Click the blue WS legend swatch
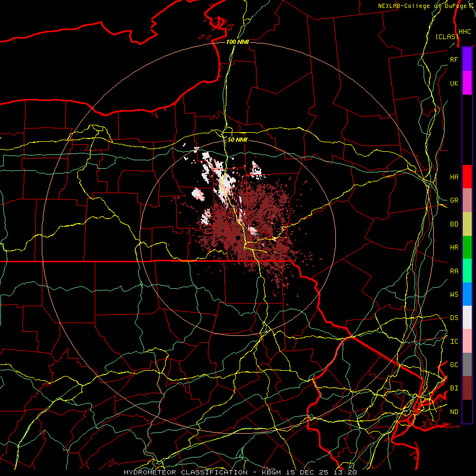This screenshot has width=476, height=476. tap(467, 294)
